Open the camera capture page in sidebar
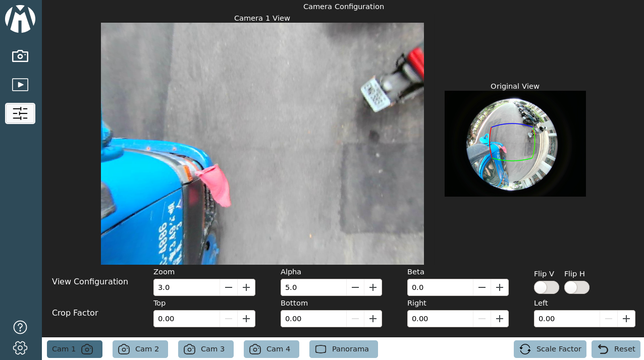The width and height of the screenshot is (644, 360). (x=20, y=56)
